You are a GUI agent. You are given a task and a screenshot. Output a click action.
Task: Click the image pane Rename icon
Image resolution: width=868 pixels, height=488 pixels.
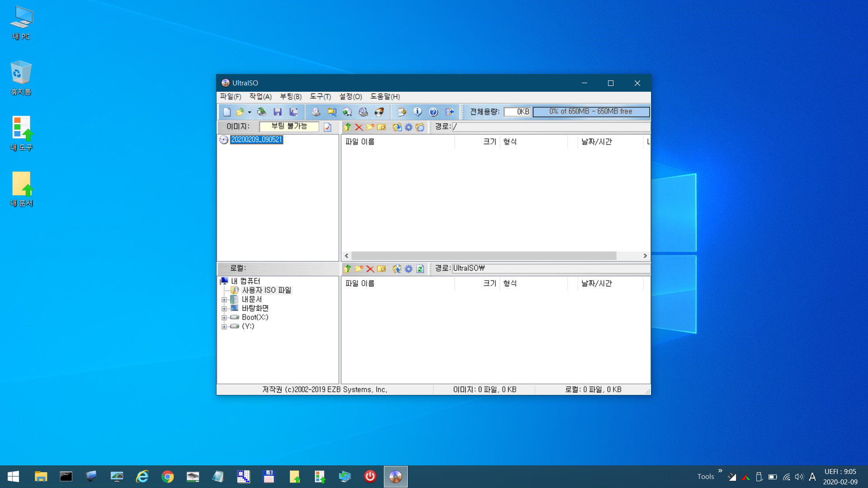click(x=382, y=127)
